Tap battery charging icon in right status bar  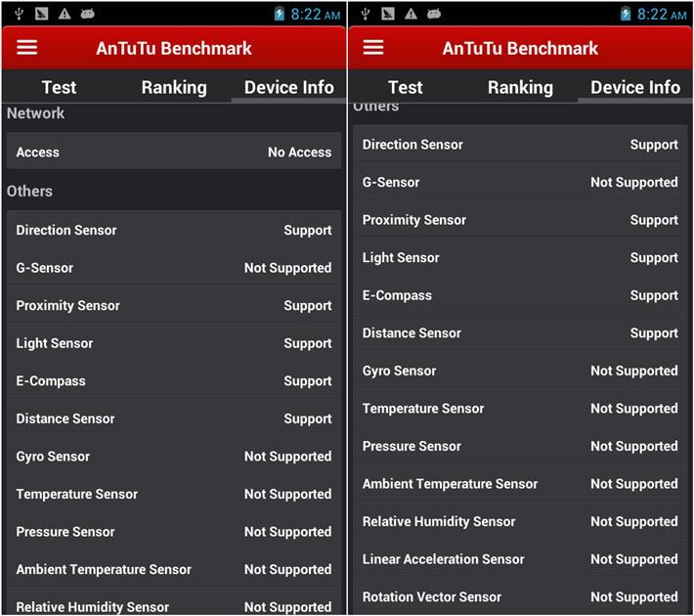625,14
